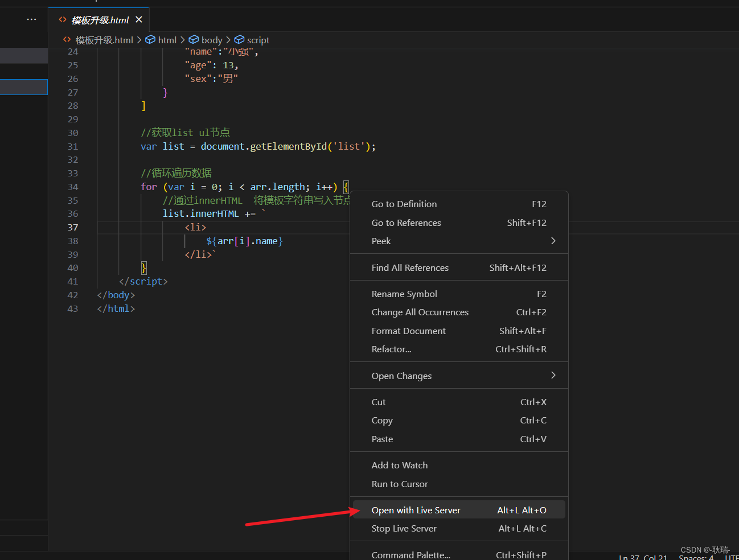Screen dimensions: 739x560
Task: Click the //获取list ul节点 comment
Action: click(x=186, y=133)
